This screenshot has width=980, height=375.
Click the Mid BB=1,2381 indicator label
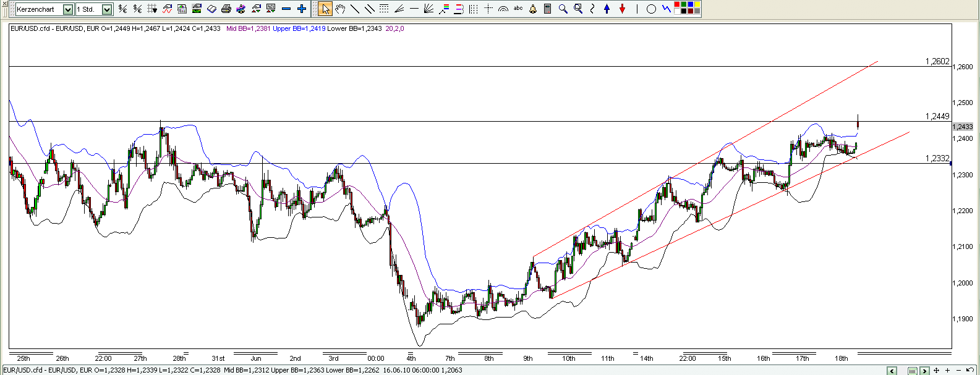pos(249,28)
